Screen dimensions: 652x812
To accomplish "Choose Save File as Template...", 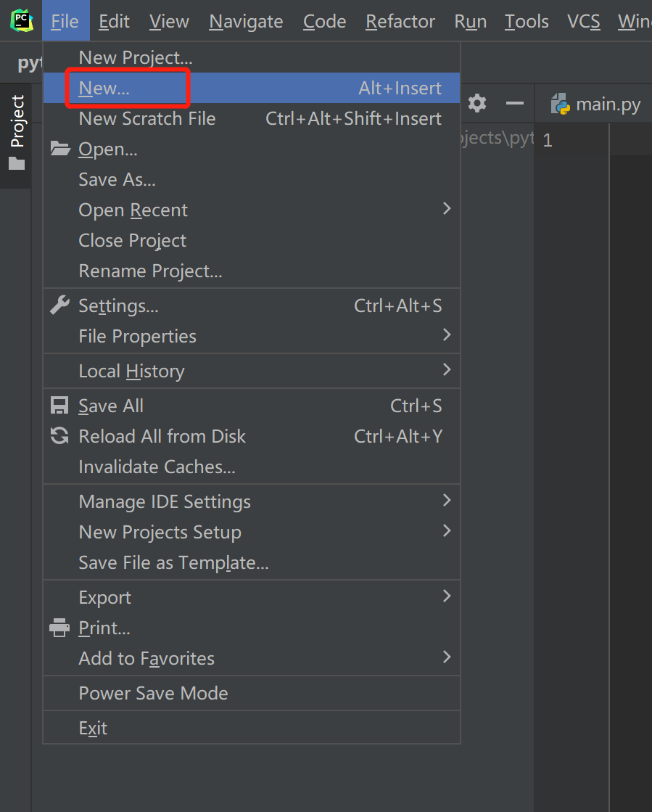I will click(252, 562).
